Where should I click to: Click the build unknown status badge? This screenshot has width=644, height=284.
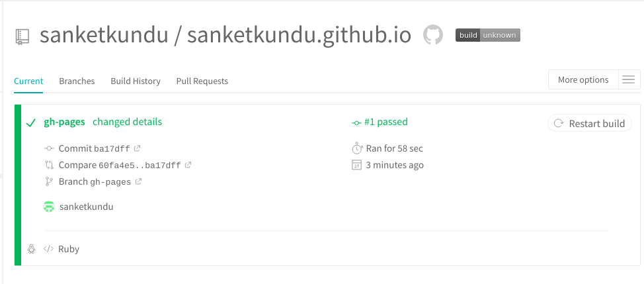click(488, 35)
